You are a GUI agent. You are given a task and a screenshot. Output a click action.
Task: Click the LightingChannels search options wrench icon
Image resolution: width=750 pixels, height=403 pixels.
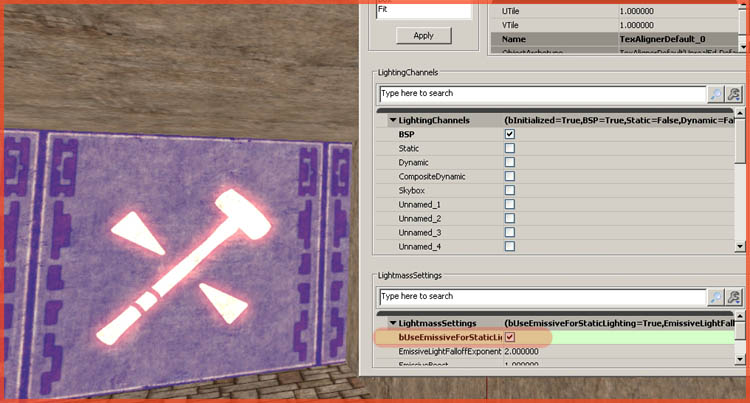coord(734,94)
